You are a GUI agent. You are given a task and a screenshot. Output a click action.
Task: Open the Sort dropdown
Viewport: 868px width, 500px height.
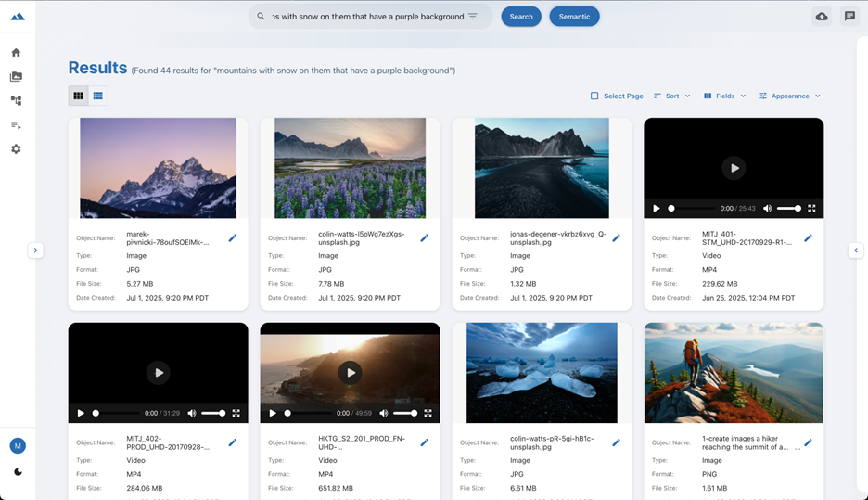tap(671, 96)
